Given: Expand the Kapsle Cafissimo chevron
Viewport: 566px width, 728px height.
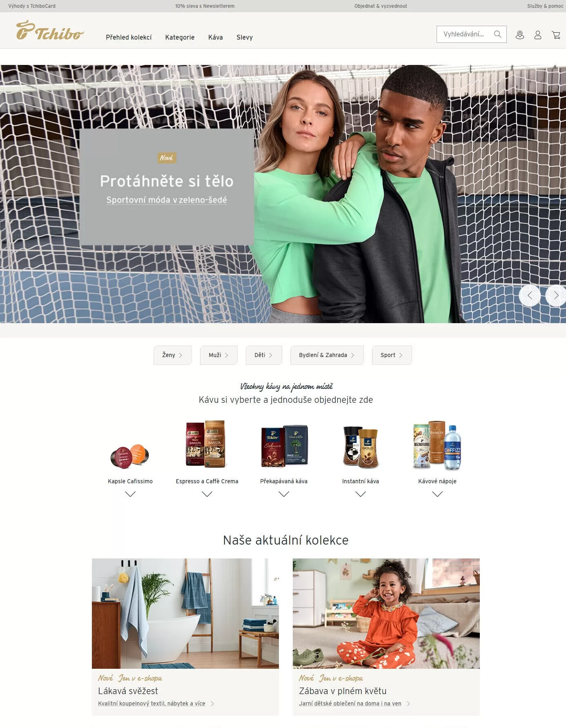Looking at the screenshot, I should click(130, 494).
